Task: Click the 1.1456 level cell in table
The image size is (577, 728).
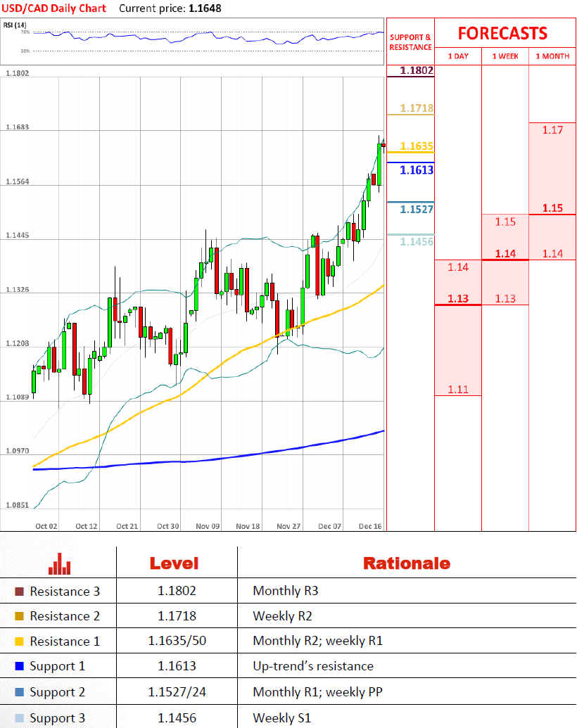Action: coord(177,718)
